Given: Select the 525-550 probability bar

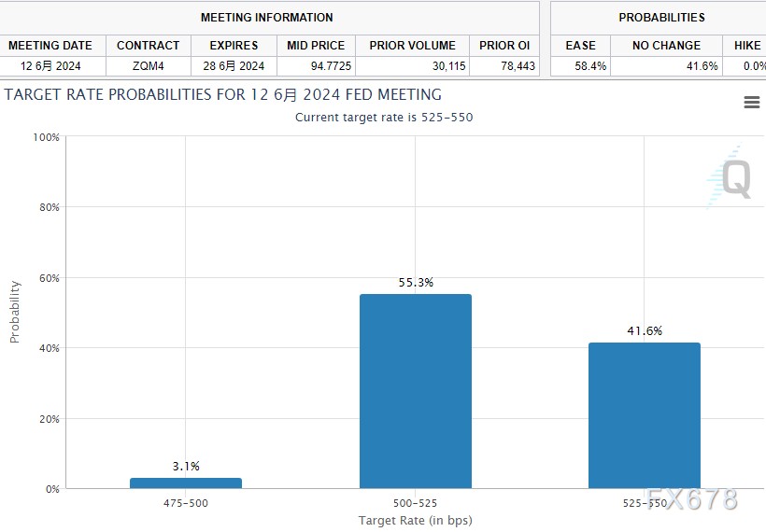Looking at the screenshot, I should (645, 415).
